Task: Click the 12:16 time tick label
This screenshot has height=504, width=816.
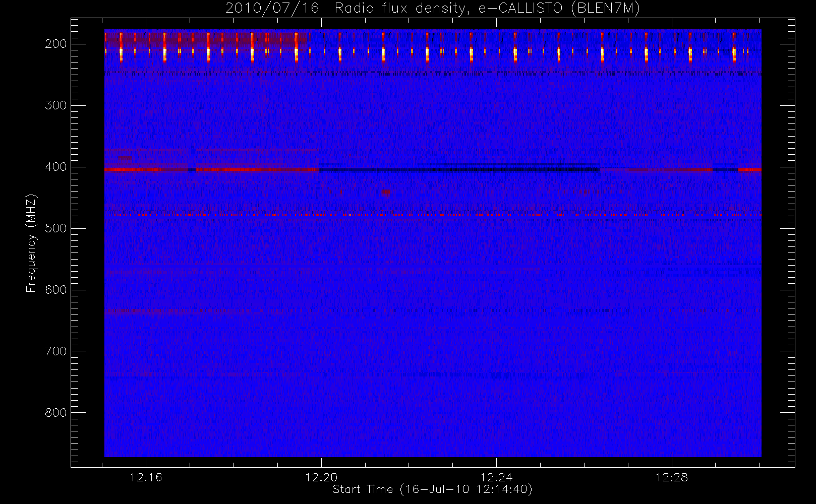Action: point(146,477)
